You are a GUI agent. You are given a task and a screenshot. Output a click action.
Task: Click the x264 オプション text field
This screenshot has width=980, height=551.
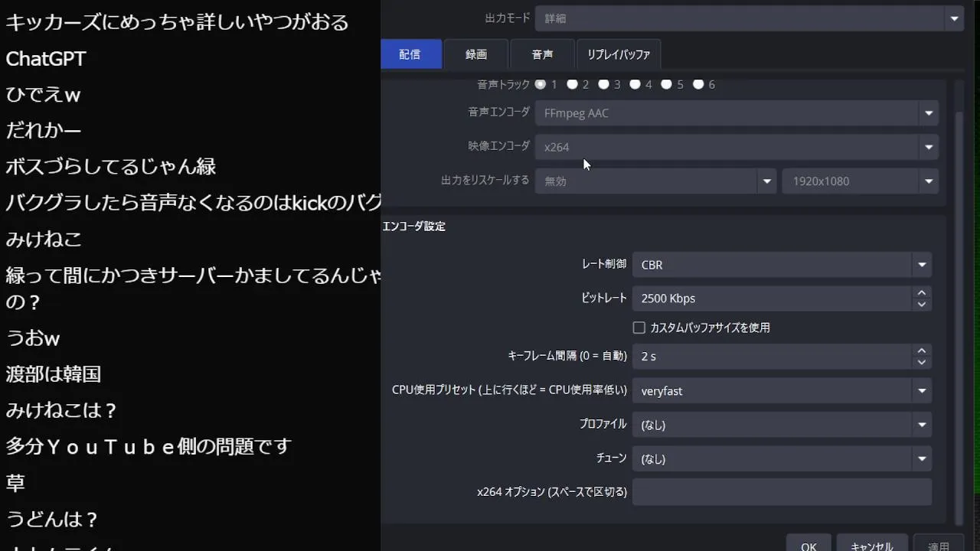[782, 492]
